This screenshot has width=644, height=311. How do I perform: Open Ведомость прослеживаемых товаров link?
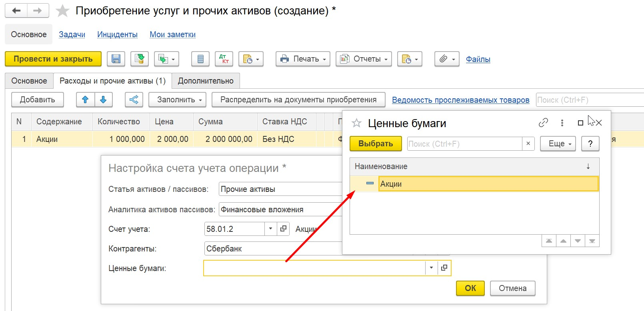click(x=460, y=100)
